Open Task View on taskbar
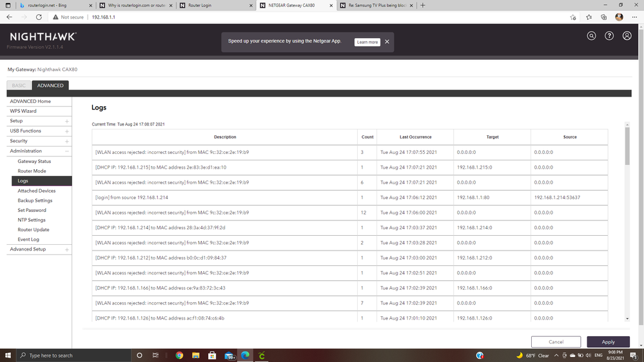The image size is (644, 362). pyautogui.click(x=155, y=356)
